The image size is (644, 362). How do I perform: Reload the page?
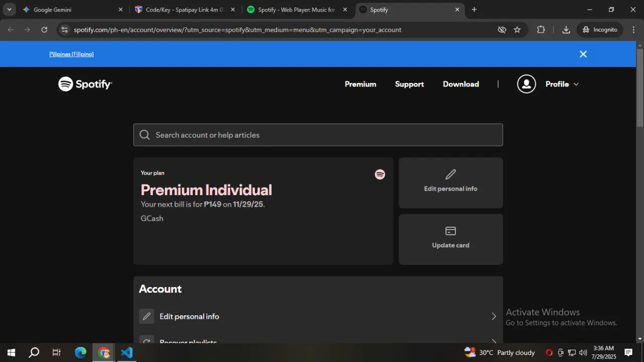(44, 30)
